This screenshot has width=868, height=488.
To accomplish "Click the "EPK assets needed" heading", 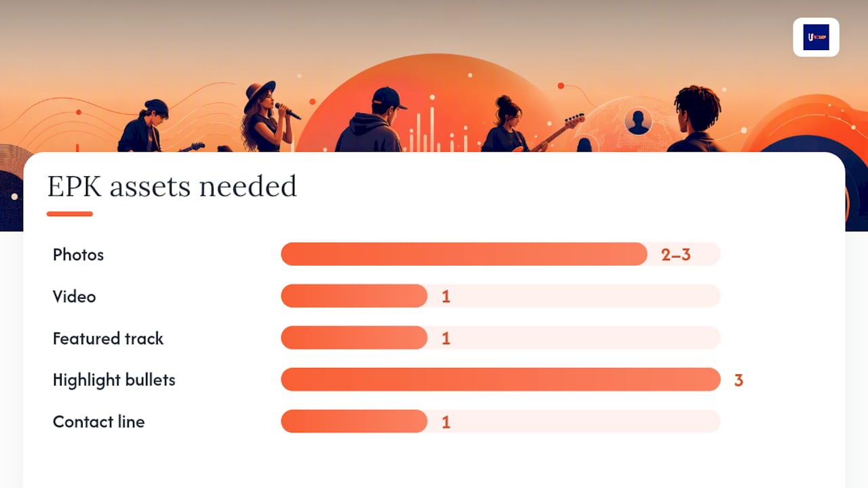I will coord(172,186).
